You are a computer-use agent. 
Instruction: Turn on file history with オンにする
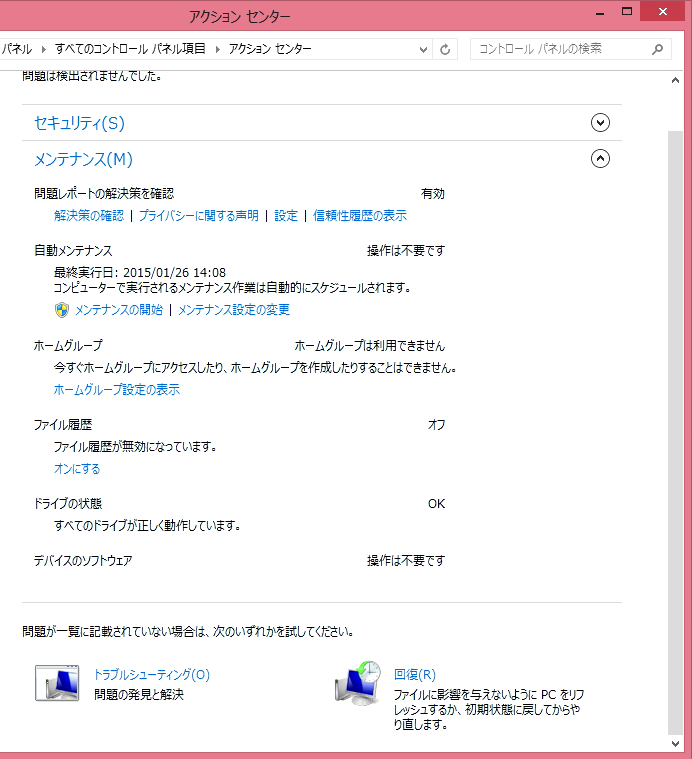(x=77, y=469)
